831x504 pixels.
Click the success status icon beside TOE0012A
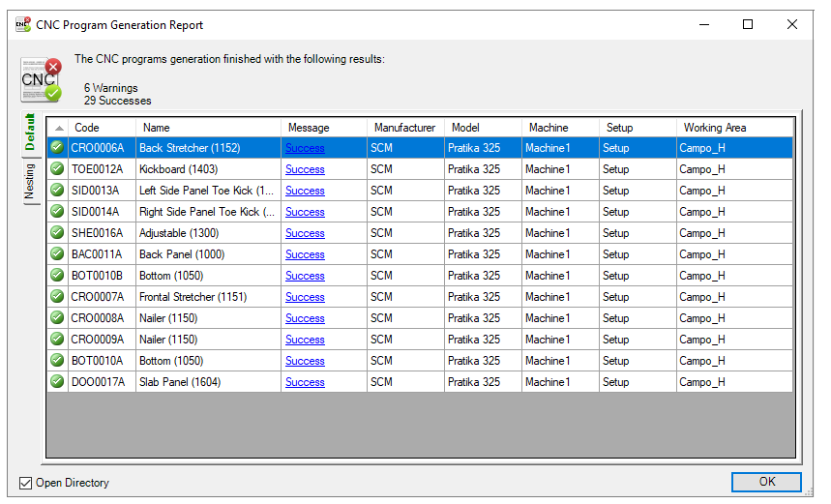[57, 169]
